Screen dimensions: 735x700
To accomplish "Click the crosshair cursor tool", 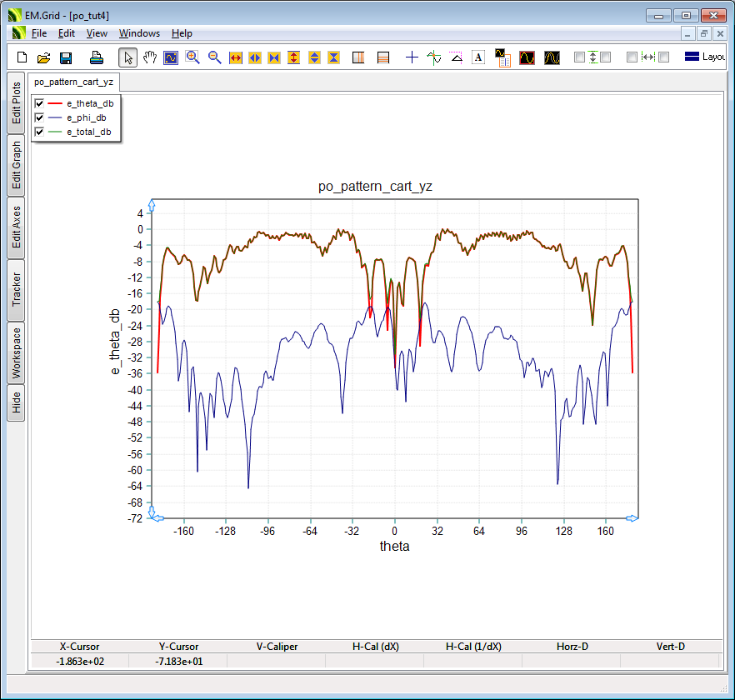I will [412, 57].
